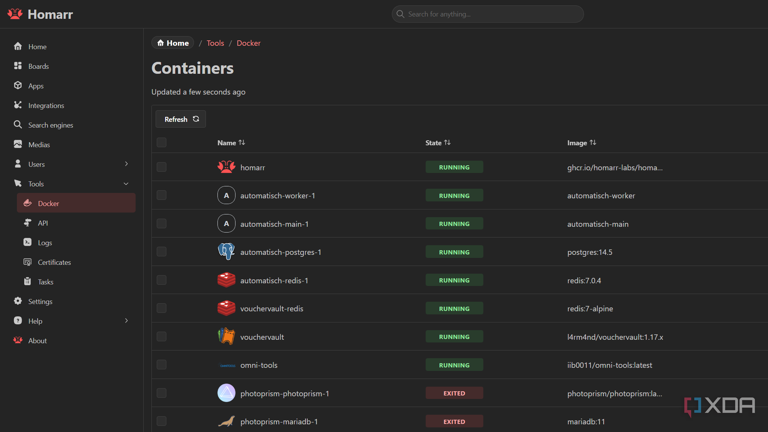Image resolution: width=768 pixels, height=432 pixels.
Task: Click the Docker breadcrumb link
Action: pos(248,43)
